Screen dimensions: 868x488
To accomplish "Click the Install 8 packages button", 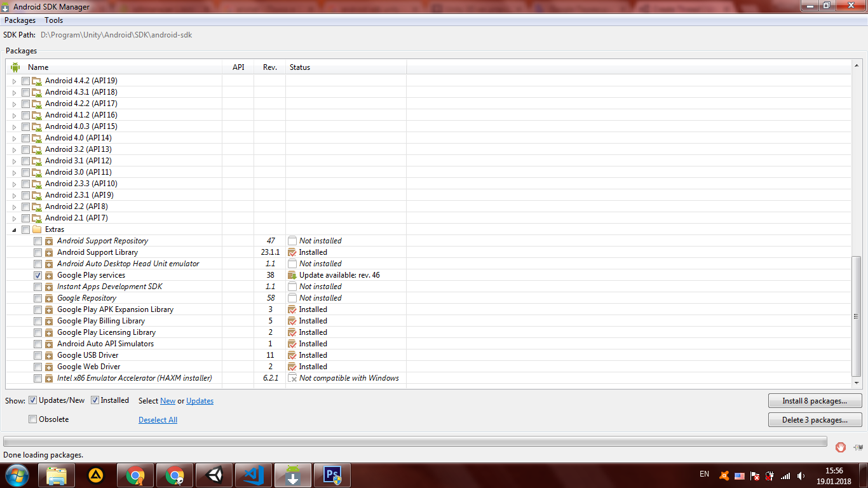I will point(815,401).
